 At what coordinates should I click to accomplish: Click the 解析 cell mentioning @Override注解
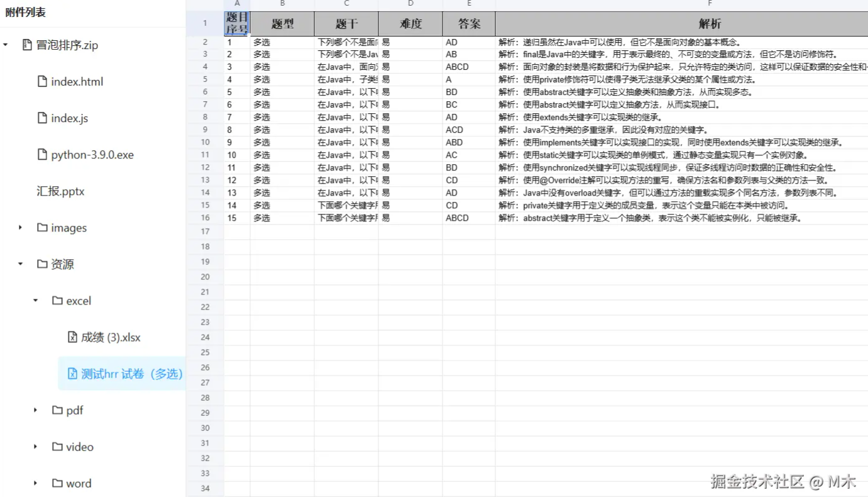coord(682,181)
